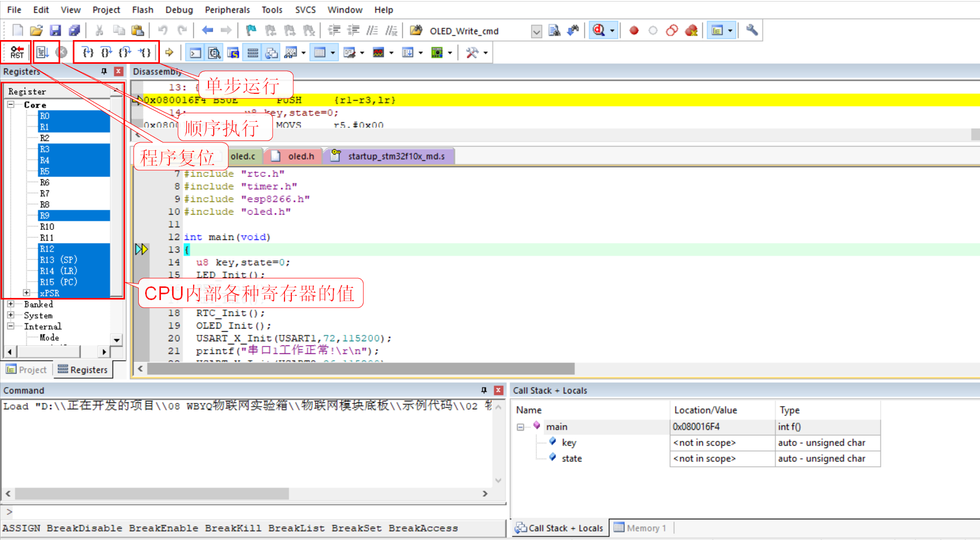Select the R13 (SP) register row
This screenshot has height=540, width=980.
pos(59,259)
